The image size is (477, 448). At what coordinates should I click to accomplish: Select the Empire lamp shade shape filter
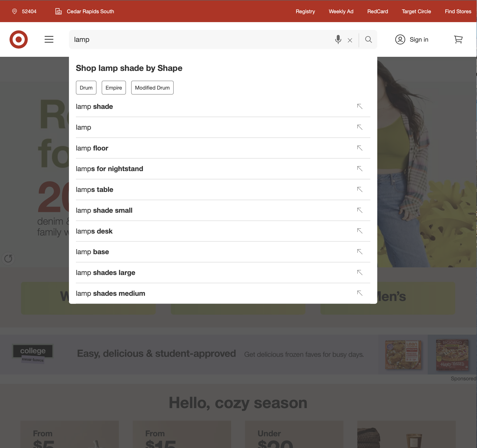(114, 88)
